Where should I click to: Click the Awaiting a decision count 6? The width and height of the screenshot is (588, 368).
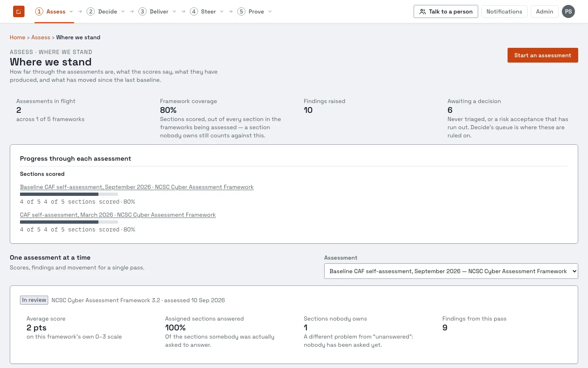click(x=450, y=110)
